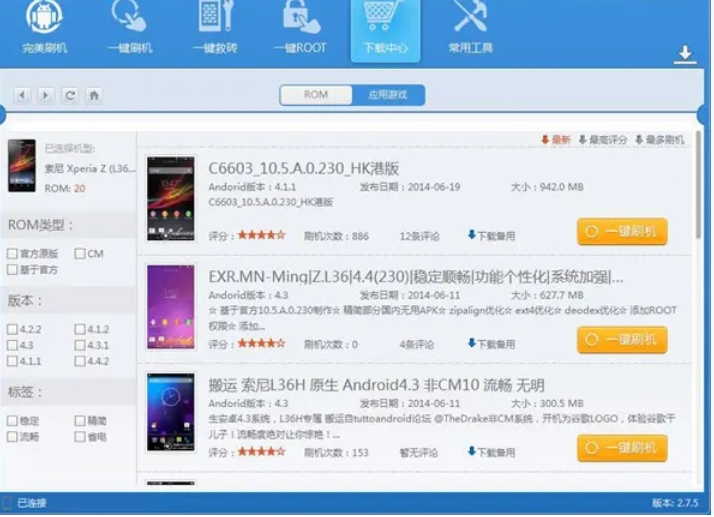Screen dimensions: 714x517
Task: Click 下载备用 for C6603 HK港版 ROM
Action: point(491,235)
